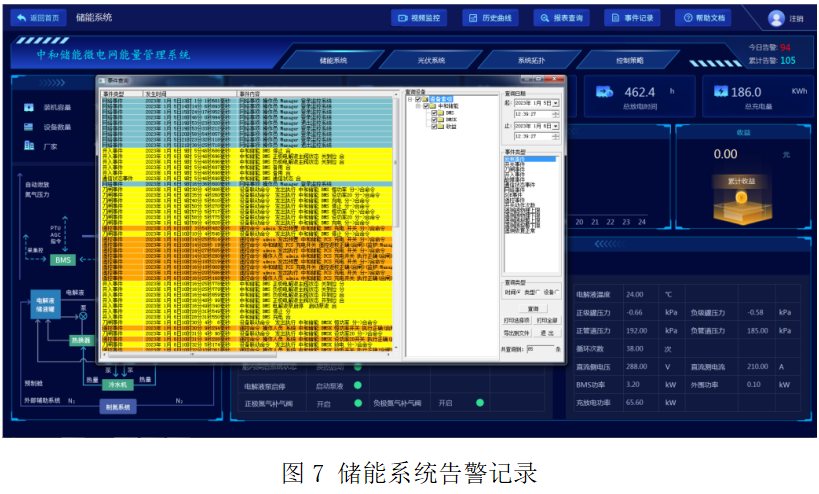Click the start time spinner arrows
This screenshot has height=494, width=819.
click(x=555, y=114)
